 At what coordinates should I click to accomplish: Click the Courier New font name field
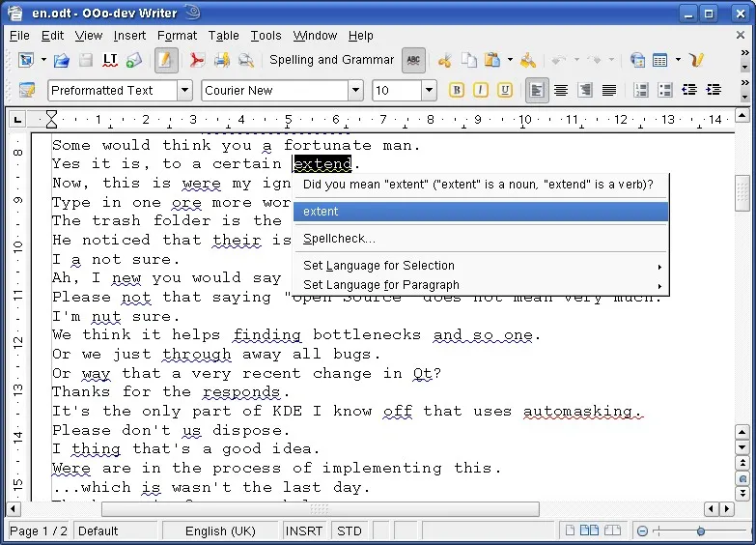(x=275, y=90)
